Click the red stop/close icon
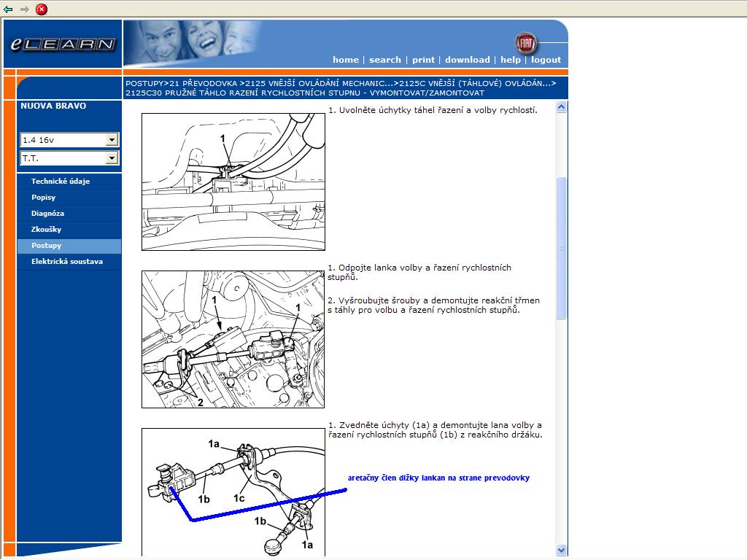 (x=42, y=9)
